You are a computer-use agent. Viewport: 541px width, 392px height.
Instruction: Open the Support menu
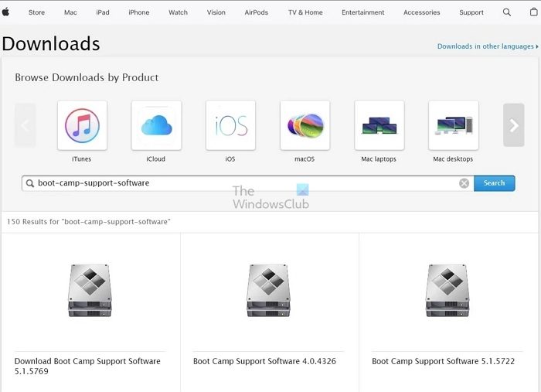coord(471,12)
